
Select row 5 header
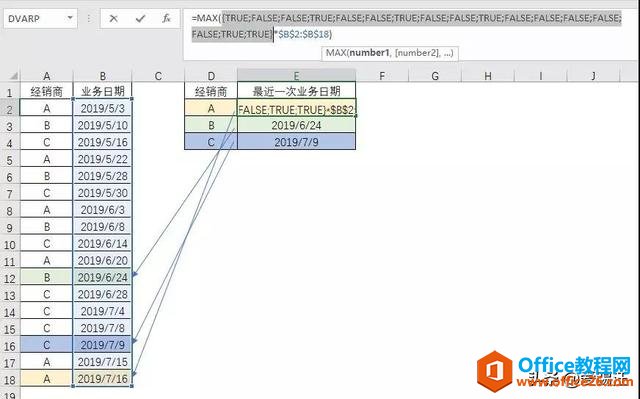pos(9,160)
